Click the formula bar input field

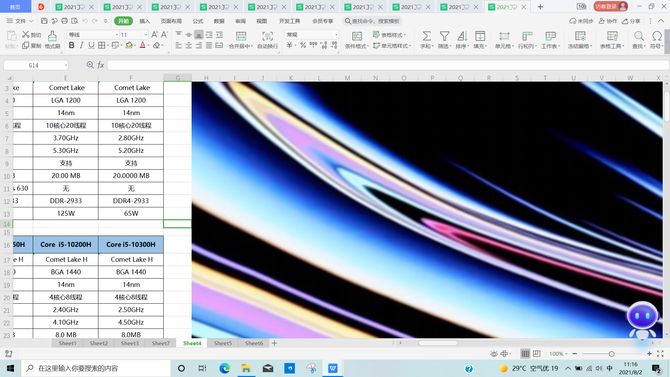(x=388, y=65)
